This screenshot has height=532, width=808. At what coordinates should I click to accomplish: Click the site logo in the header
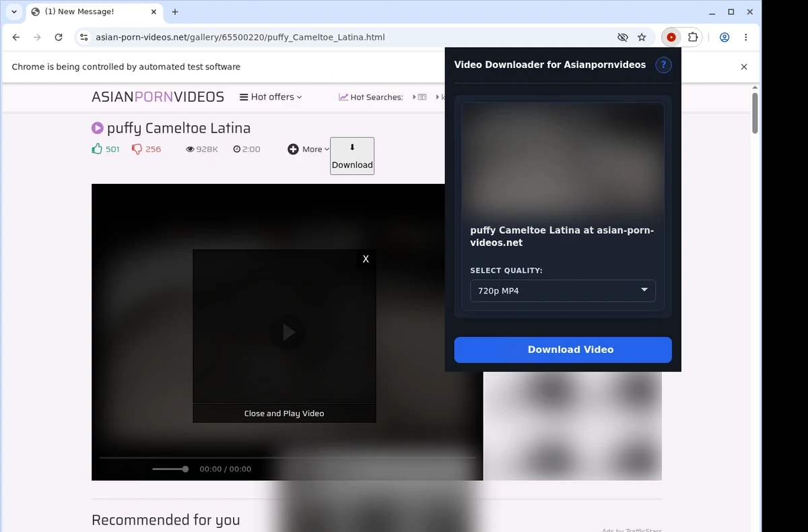(158, 97)
